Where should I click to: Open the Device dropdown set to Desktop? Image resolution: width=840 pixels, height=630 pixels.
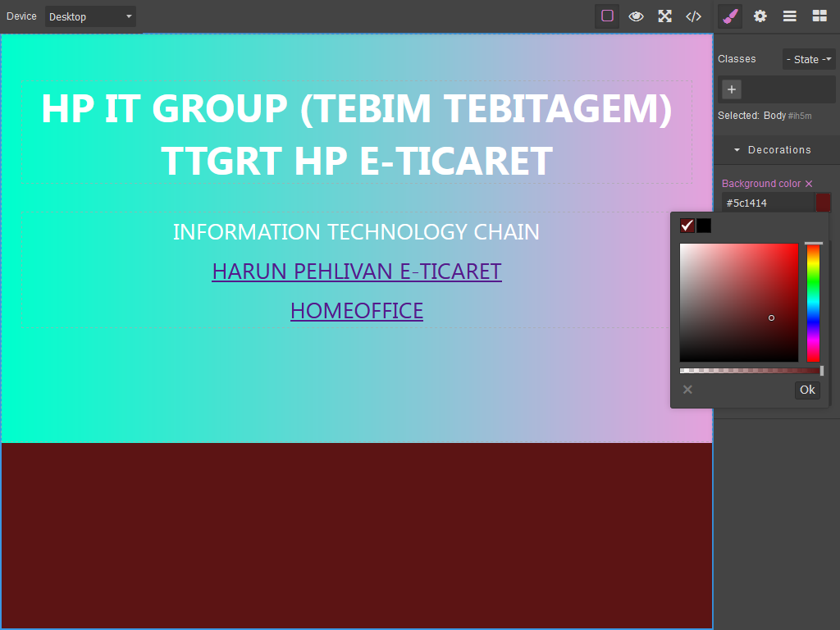(x=90, y=16)
